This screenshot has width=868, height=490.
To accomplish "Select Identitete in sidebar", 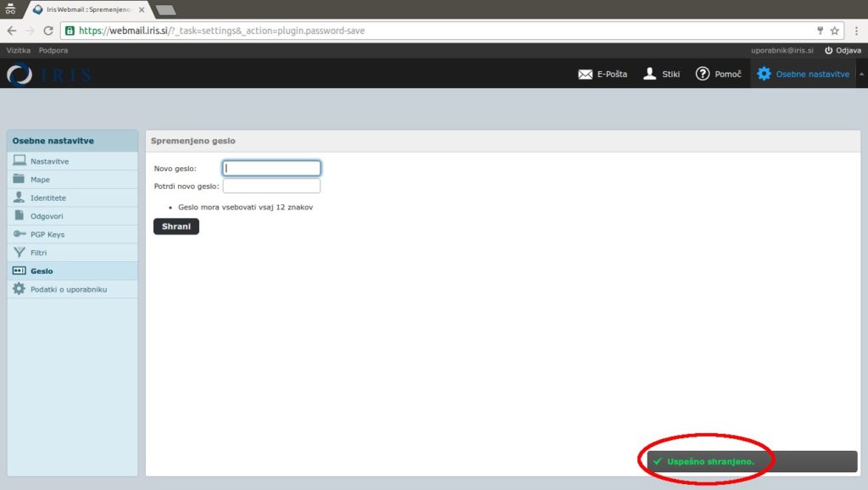I will coord(47,198).
